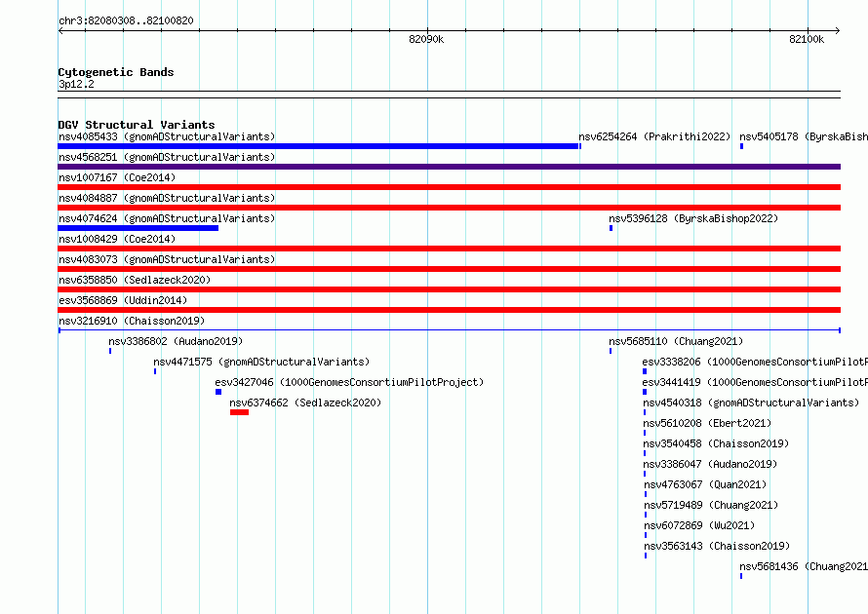This screenshot has width=868, height=614.
Task: Click the Cytogenetic Bands track title
Action: [x=116, y=72]
